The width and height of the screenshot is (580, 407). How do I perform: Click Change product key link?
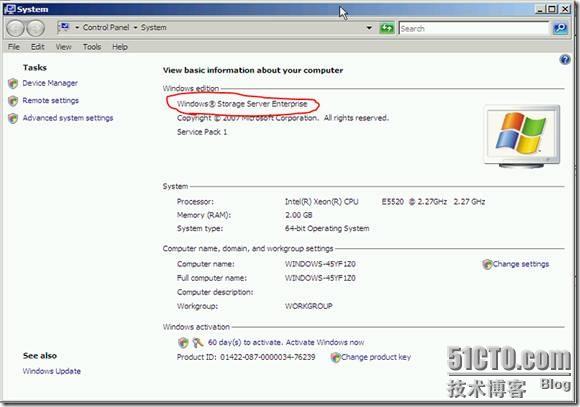tap(376, 357)
